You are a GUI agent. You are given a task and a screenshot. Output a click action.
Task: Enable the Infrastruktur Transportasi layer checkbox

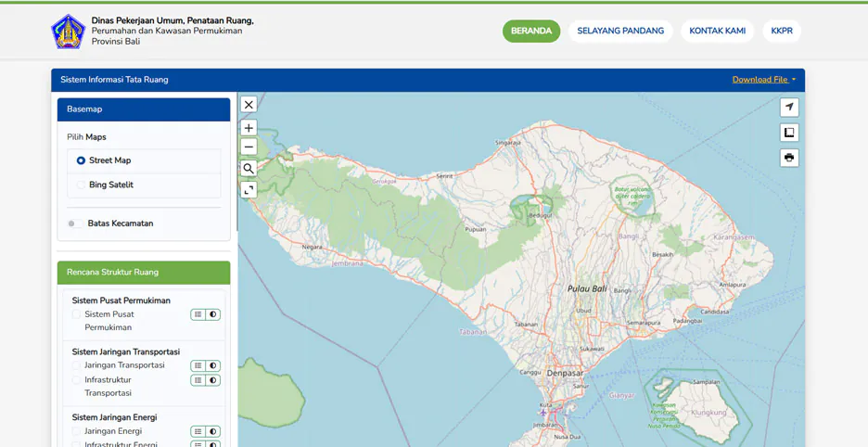point(76,380)
